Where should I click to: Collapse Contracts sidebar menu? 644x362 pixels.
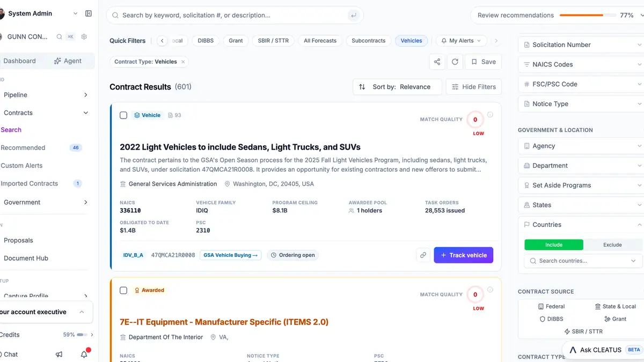pyautogui.click(x=45, y=113)
